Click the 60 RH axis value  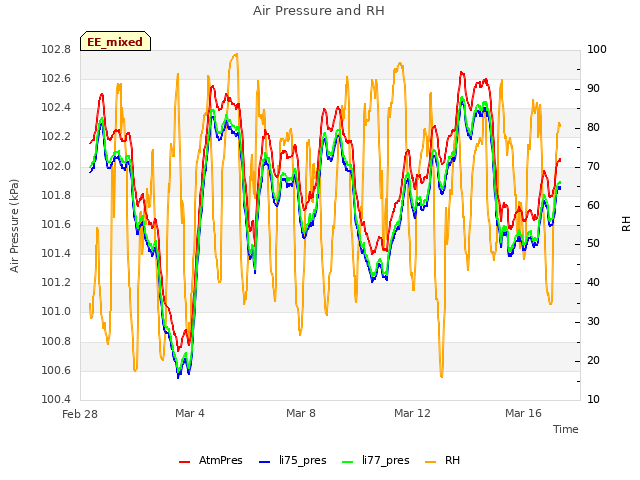point(593,205)
